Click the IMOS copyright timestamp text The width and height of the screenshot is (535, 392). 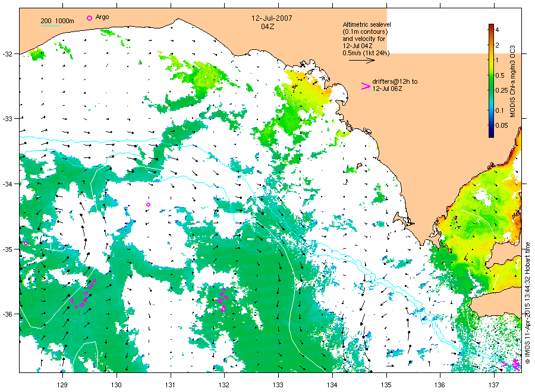click(527, 303)
